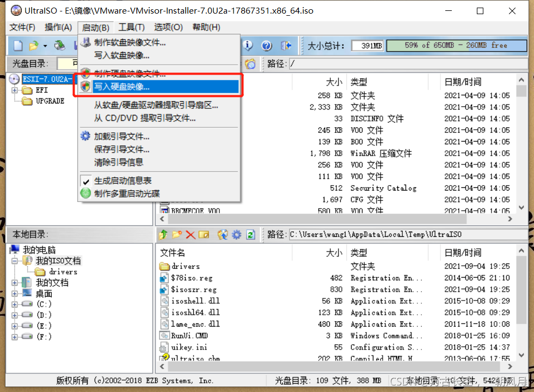The width and height of the screenshot is (534, 392).
Task: Open the 工具(T) menu
Action: (x=131, y=27)
